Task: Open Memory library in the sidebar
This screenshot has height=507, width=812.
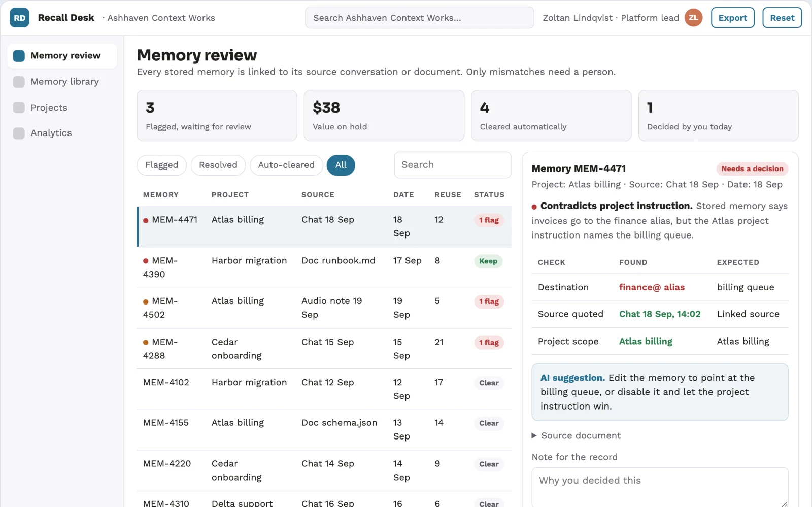Action: coord(62,82)
